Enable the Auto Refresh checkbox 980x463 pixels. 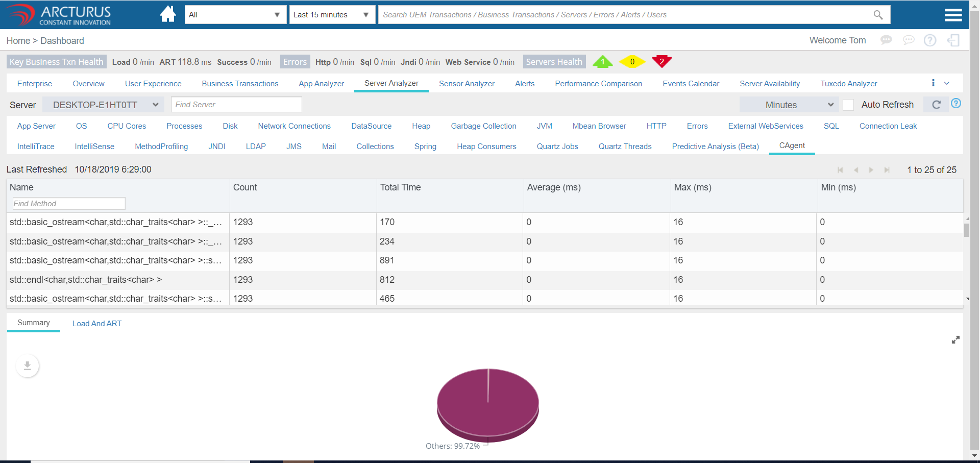848,105
